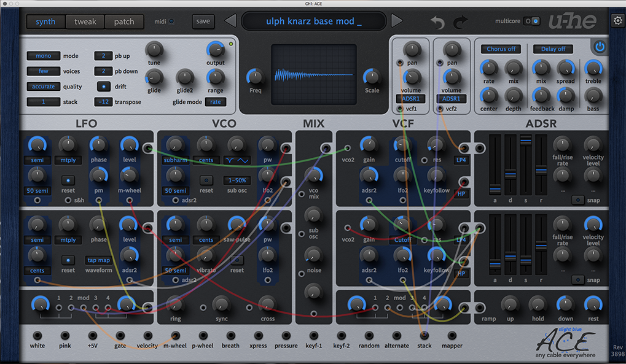Toggle the multicore switch
The height and width of the screenshot is (364, 626).
(532, 21)
